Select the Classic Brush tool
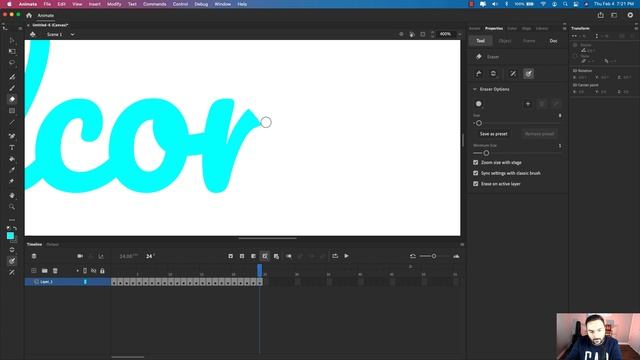This screenshot has width=640, height=360. pos(12,88)
